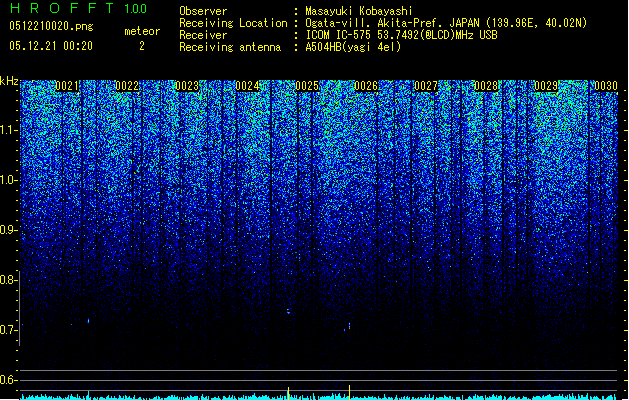The width and height of the screenshot is (629, 400).
Task: Click the 0023 time marker
Action: tap(187, 86)
